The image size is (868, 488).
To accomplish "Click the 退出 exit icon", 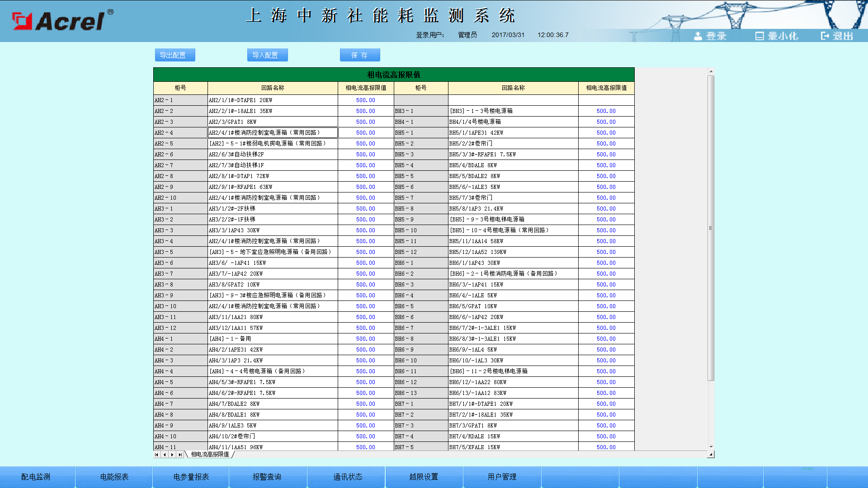I will (x=825, y=36).
